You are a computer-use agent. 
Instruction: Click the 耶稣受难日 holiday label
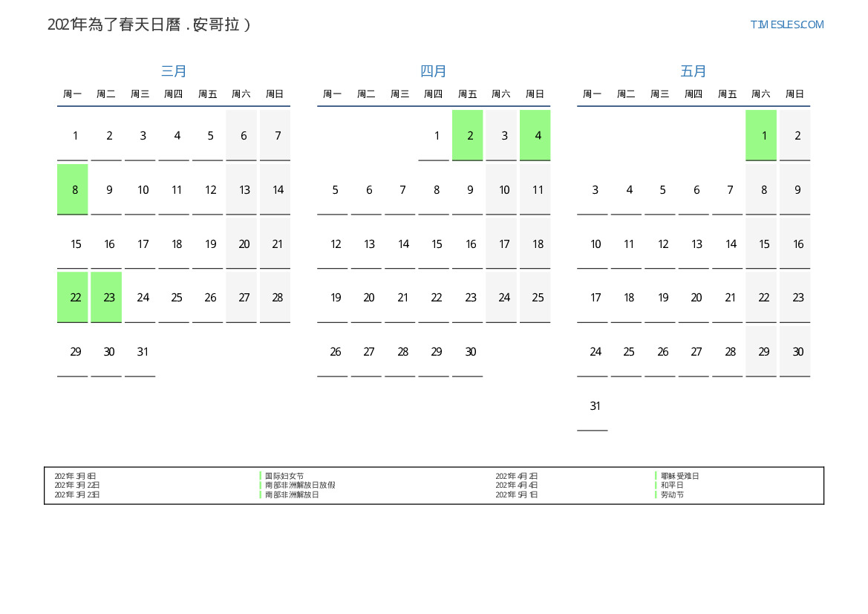[679, 476]
